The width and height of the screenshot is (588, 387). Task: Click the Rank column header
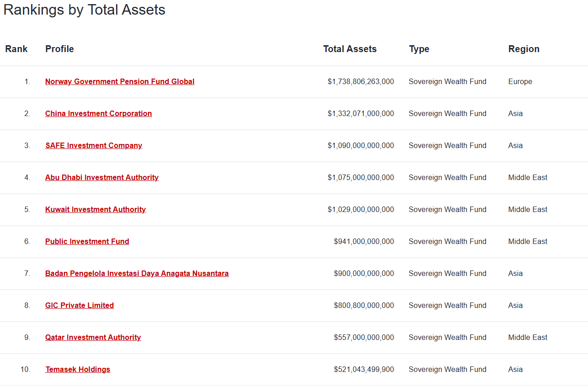pos(16,49)
